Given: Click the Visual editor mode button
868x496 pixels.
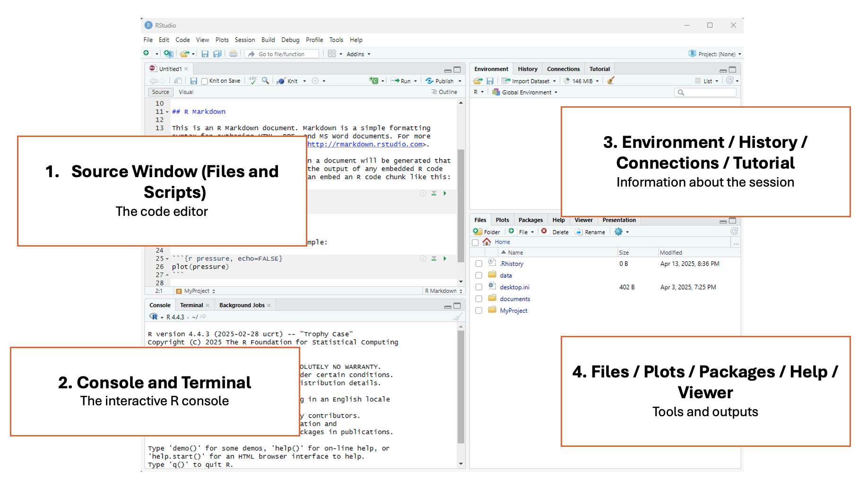Looking at the screenshot, I should click(x=186, y=92).
